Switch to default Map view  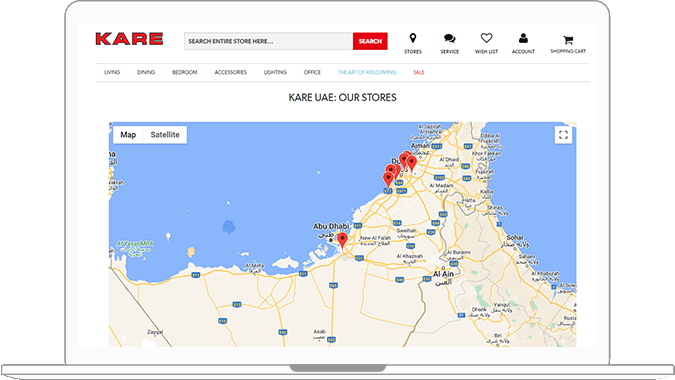(x=128, y=135)
